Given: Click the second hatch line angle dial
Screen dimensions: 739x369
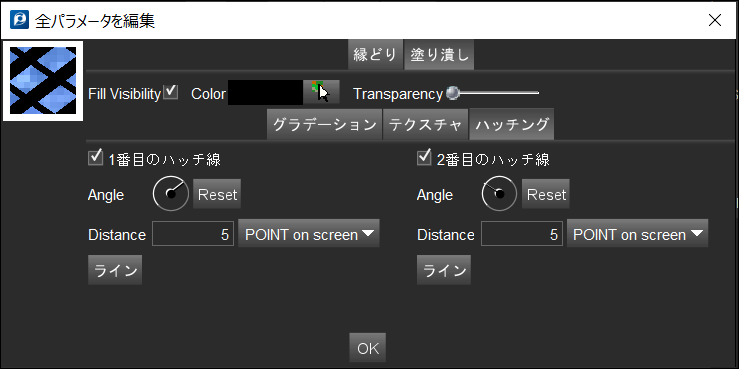Looking at the screenshot, I should pyautogui.click(x=499, y=194).
